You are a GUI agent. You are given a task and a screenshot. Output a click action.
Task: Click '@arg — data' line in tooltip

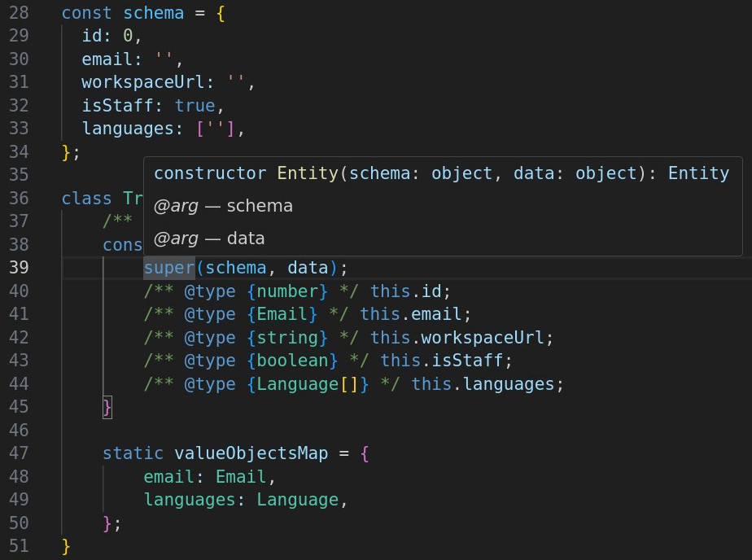pyautogui.click(x=209, y=238)
